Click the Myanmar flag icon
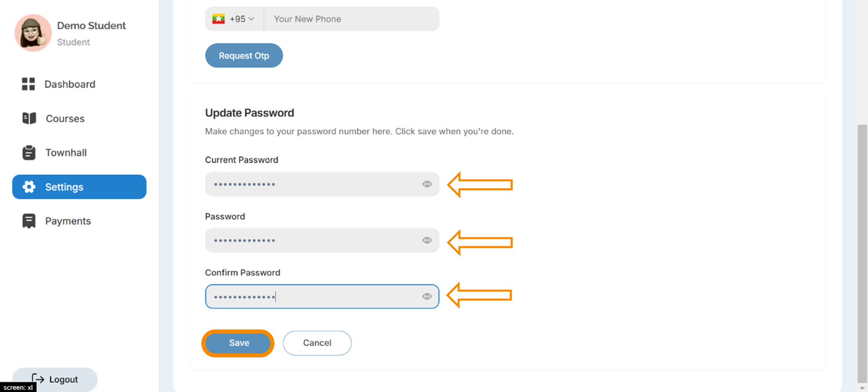The width and height of the screenshot is (868, 392). (219, 19)
